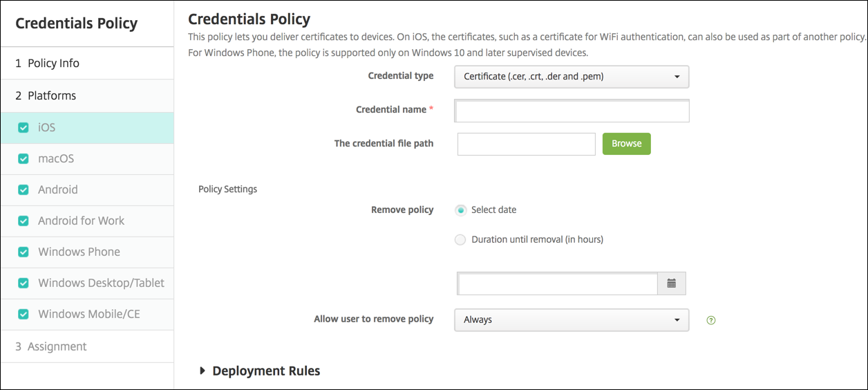The height and width of the screenshot is (390, 868).
Task: Open the Credential type dropdown
Action: coord(572,77)
